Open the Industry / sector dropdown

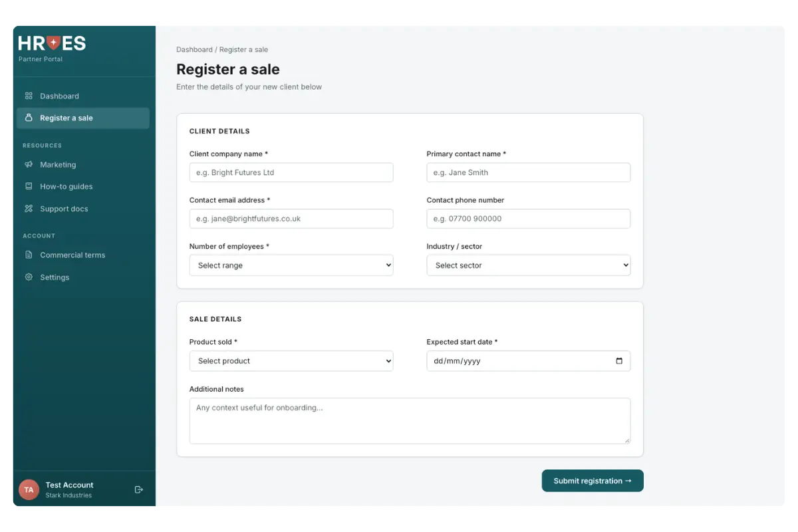[x=529, y=265]
